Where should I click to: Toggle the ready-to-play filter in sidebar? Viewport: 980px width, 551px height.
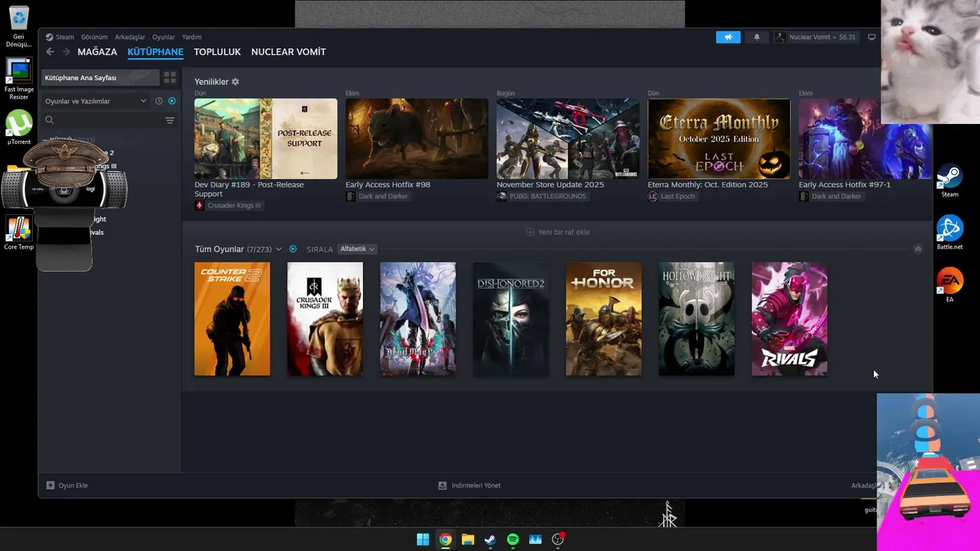[171, 101]
